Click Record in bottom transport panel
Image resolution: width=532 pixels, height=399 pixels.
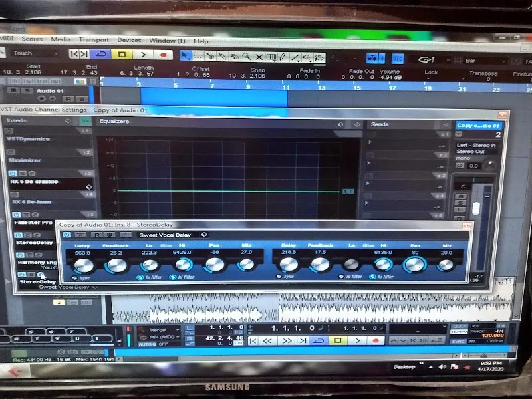375,340
